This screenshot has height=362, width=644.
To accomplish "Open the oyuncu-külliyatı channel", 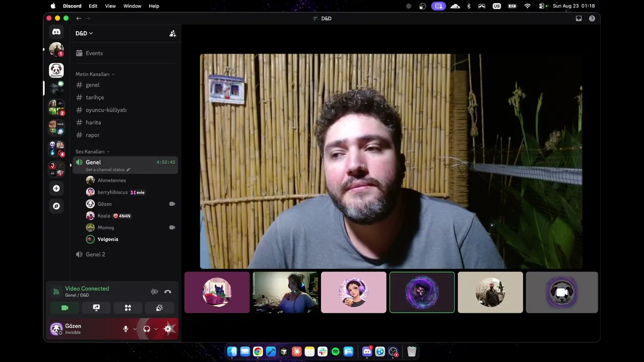I will point(125,110).
